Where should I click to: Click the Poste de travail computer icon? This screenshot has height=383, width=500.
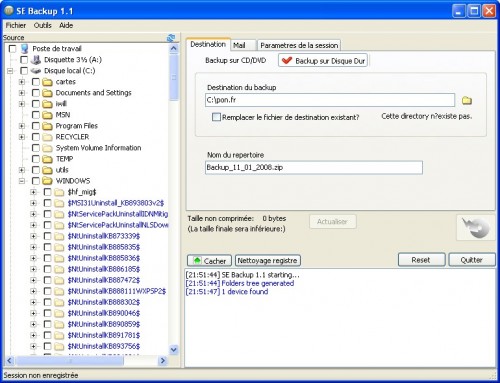pos(24,49)
